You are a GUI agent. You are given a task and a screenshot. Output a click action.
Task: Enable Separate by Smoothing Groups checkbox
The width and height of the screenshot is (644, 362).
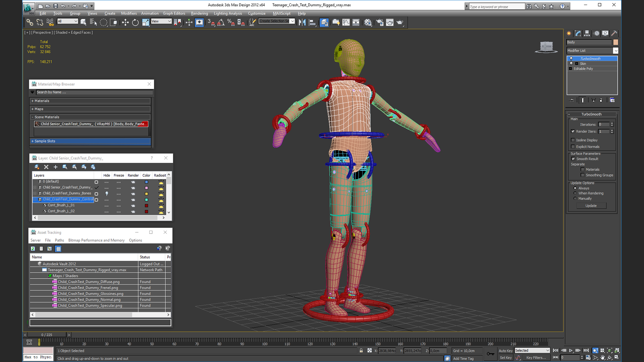[x=583, y=175]
